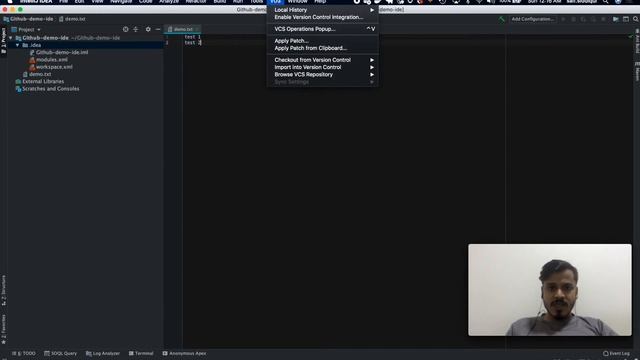Click the locate/scroll from source icon
Image resolution: width=640 pixels, height=360 pixels.
(126, 29)
